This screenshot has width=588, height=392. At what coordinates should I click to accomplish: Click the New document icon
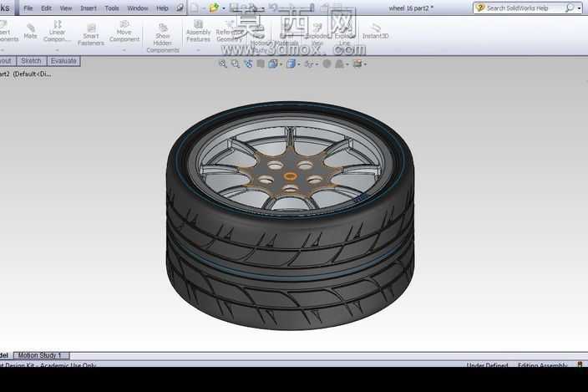pos(195,8)
